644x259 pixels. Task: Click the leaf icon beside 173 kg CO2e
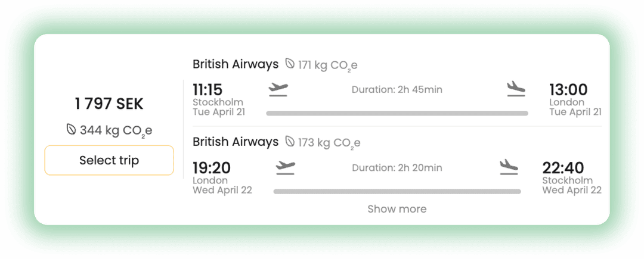pos(290,142)
